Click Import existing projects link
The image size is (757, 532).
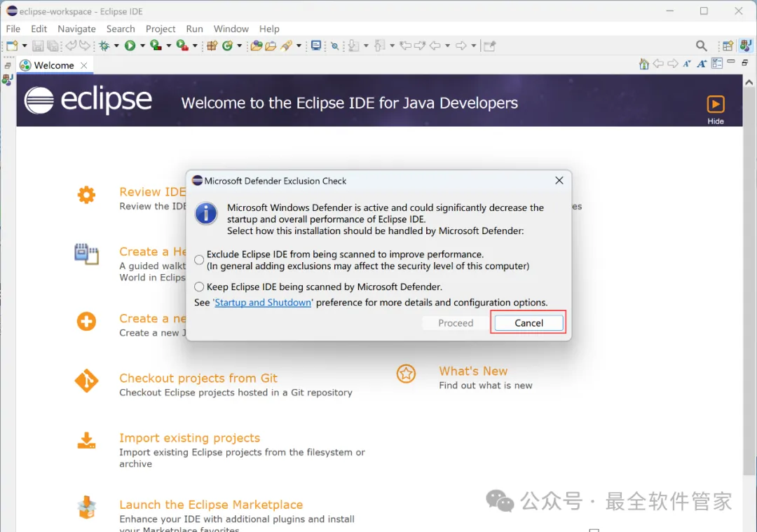(190, 438)
